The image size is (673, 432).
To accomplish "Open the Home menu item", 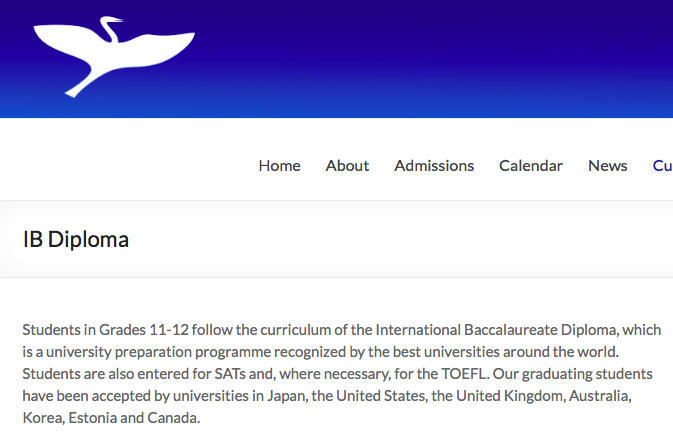I will pyautogui.click(x=279, y=166).
